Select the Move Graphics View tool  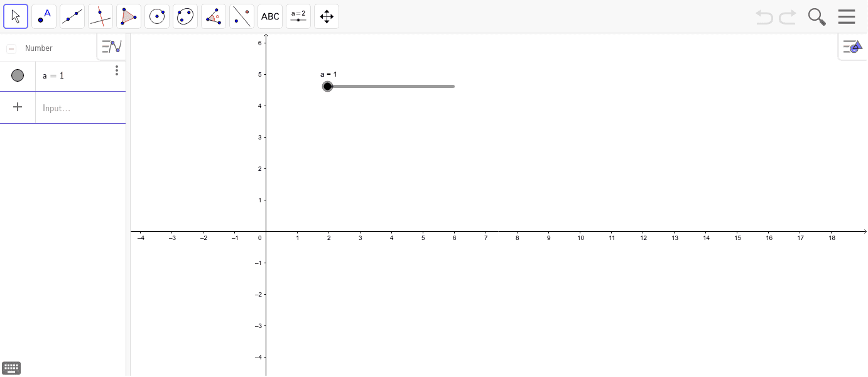(327, 16)
